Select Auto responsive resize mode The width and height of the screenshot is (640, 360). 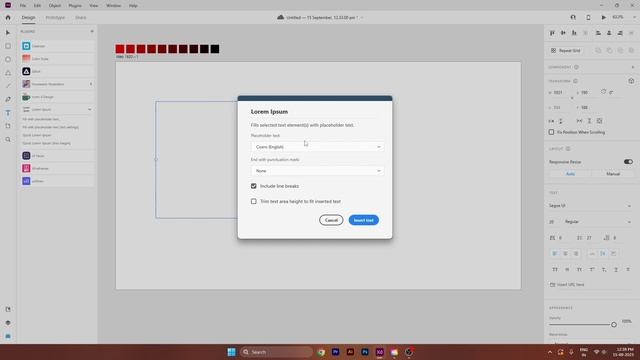click(570, 174)
